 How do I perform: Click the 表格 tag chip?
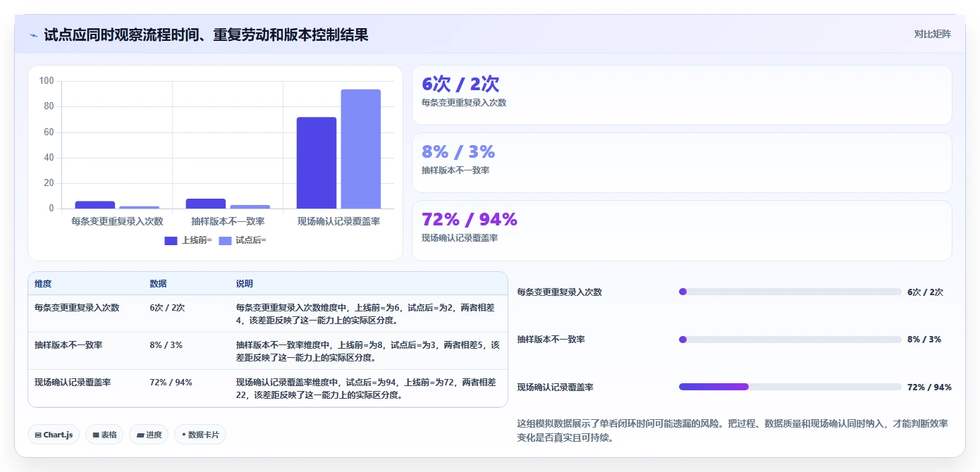coord(104,435)
